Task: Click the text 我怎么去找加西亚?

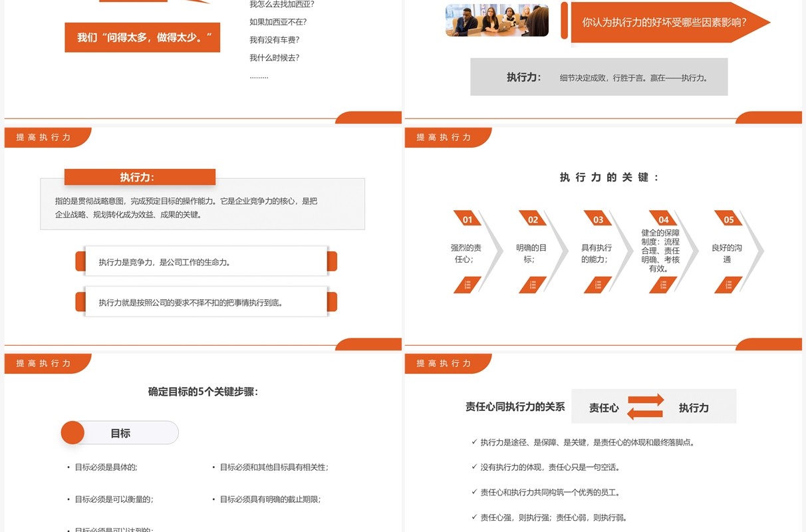Action: pos(282,5)
